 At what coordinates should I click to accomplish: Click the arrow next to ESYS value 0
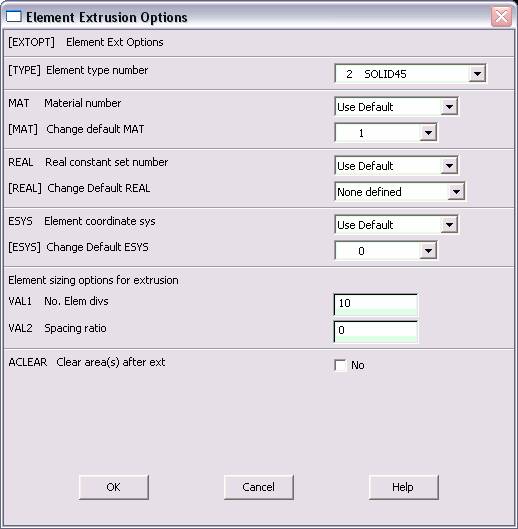428,251
